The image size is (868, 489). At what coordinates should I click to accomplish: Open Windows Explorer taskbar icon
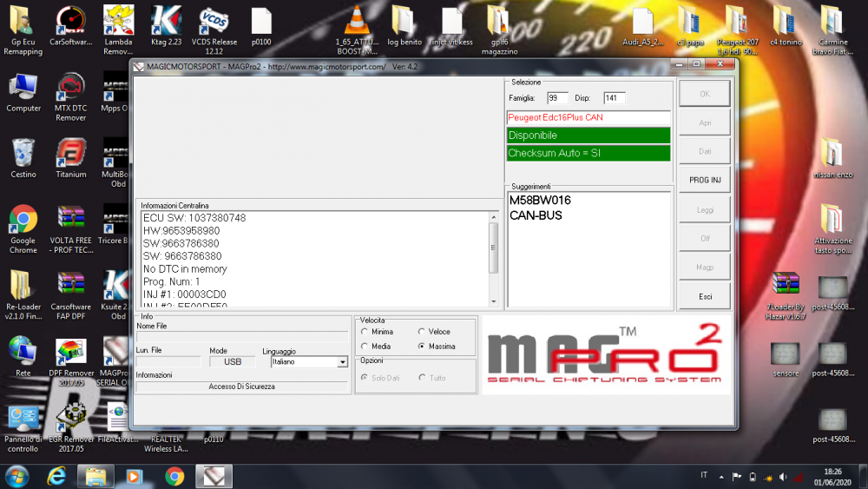[x=95, y=476]
